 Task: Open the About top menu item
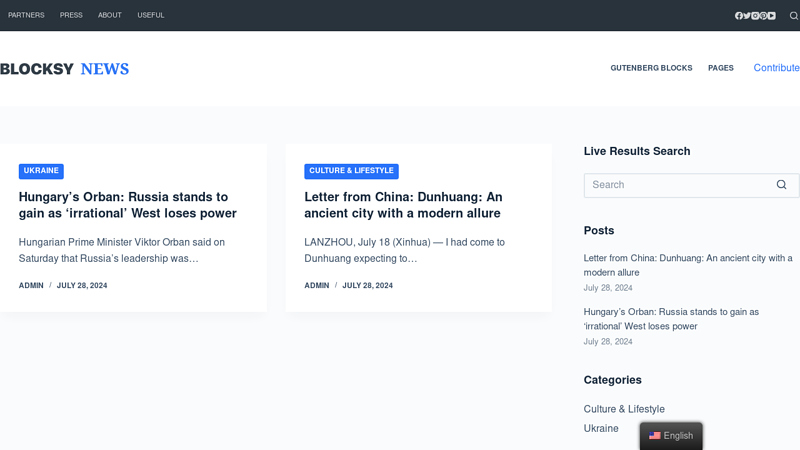(x=110, y=15)
